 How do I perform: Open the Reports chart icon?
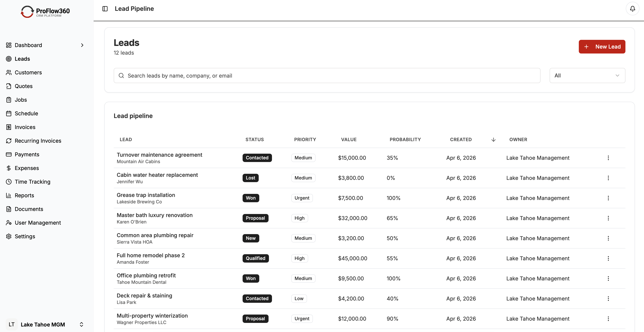[9, 195]
